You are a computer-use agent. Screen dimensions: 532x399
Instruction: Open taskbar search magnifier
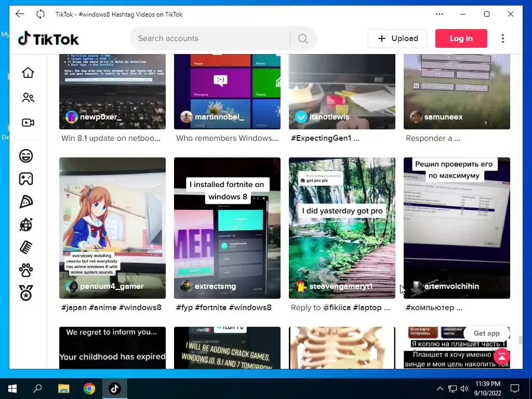pos(37,389)
